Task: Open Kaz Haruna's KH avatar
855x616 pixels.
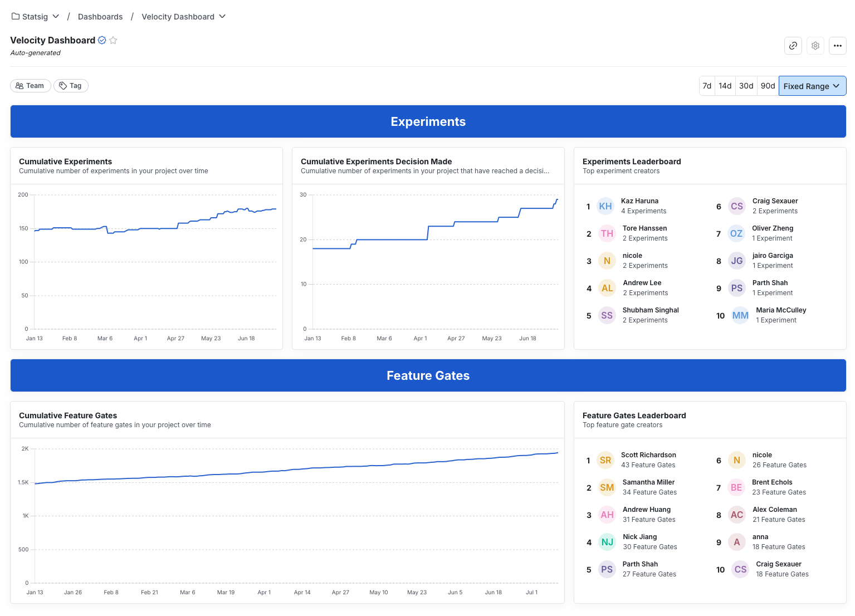Action: (605, 206)
